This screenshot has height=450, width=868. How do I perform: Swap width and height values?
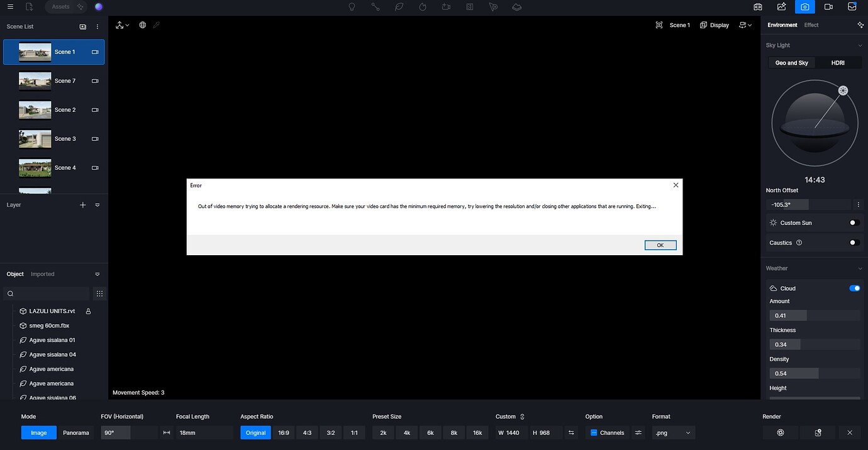[x=571, y=432]
